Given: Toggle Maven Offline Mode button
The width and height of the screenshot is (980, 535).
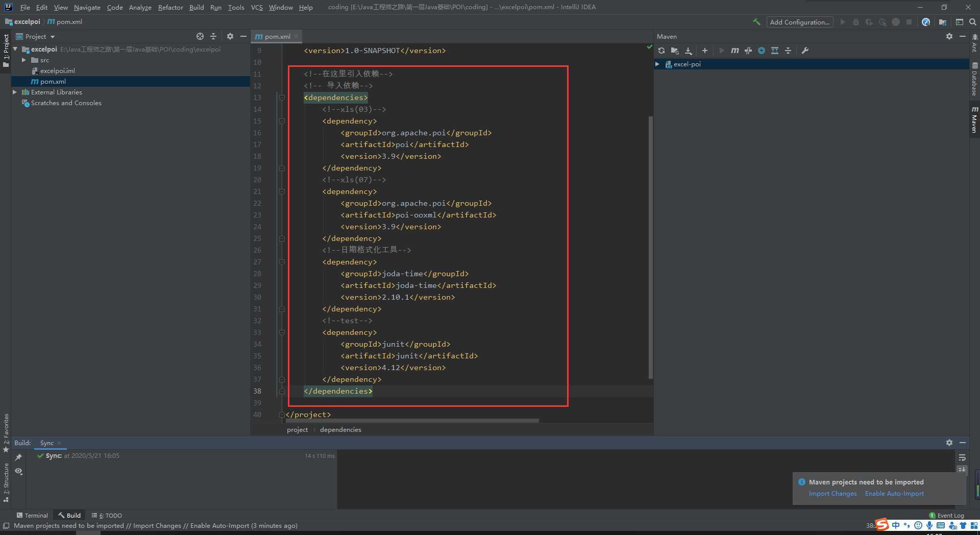Looking at the screenshot, I should coord(748,51).
